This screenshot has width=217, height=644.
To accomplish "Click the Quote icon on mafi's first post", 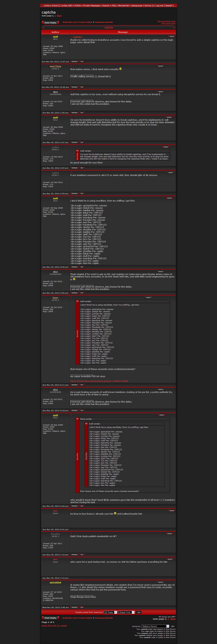I will [x=172, y=36].
